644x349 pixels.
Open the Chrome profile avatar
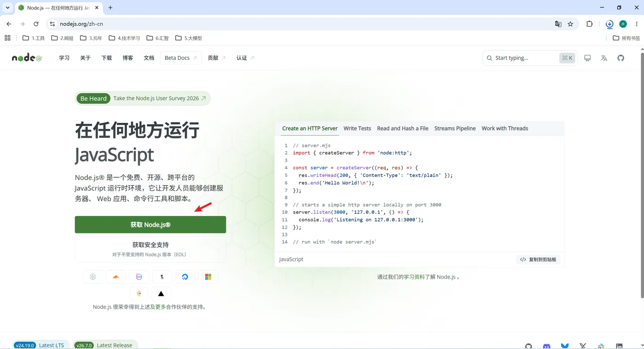coord(623,24)
